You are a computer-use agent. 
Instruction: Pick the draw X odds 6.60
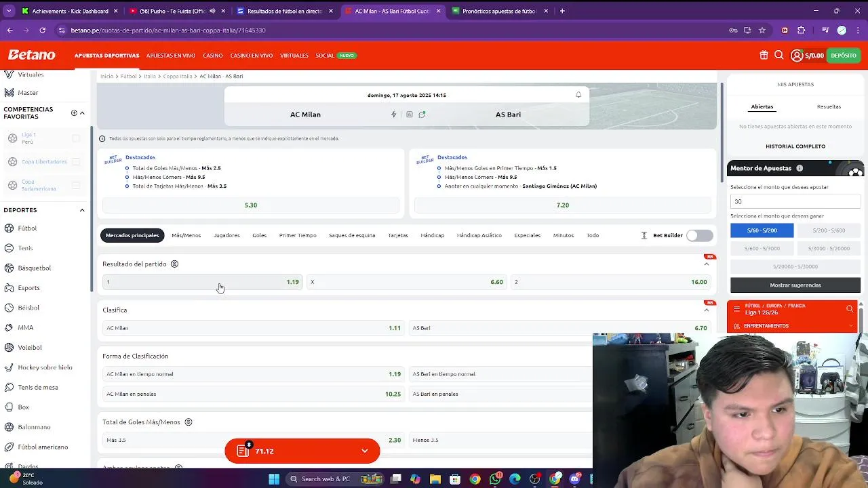[407, 282]
